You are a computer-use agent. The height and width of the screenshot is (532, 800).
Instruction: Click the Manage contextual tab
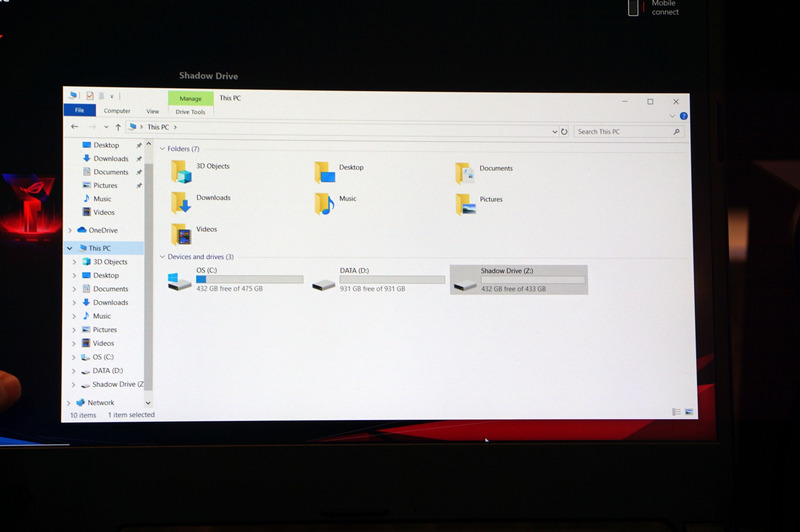[190, 98]
